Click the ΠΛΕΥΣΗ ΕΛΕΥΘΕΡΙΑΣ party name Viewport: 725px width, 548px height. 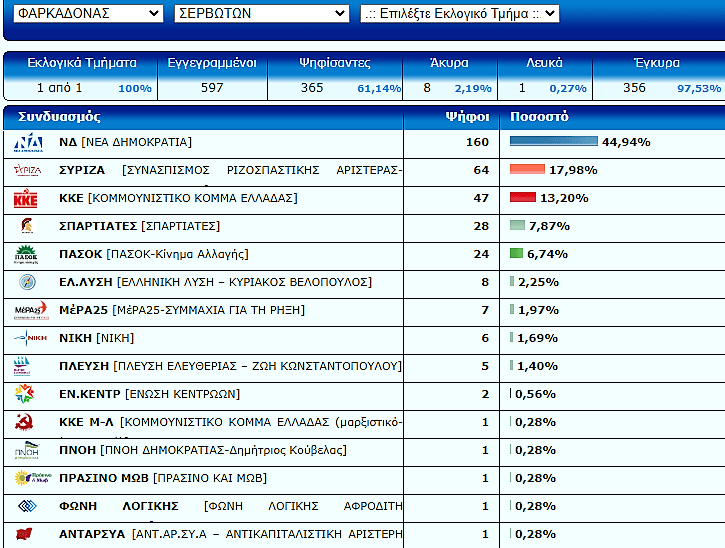click(84, 366)
